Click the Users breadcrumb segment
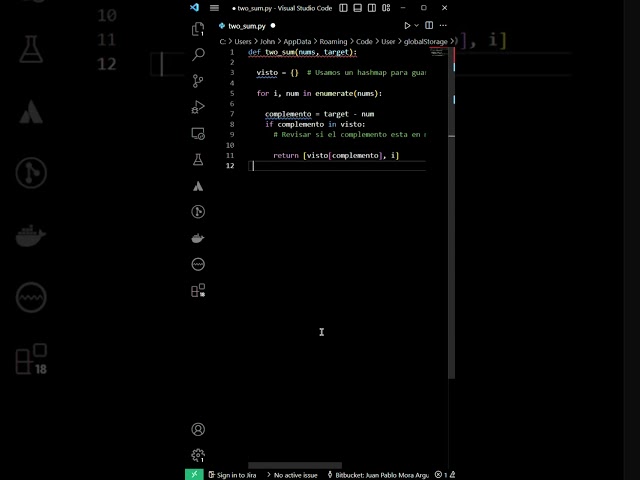Viewport: 640px width, 480px height. tap(243, 42)
